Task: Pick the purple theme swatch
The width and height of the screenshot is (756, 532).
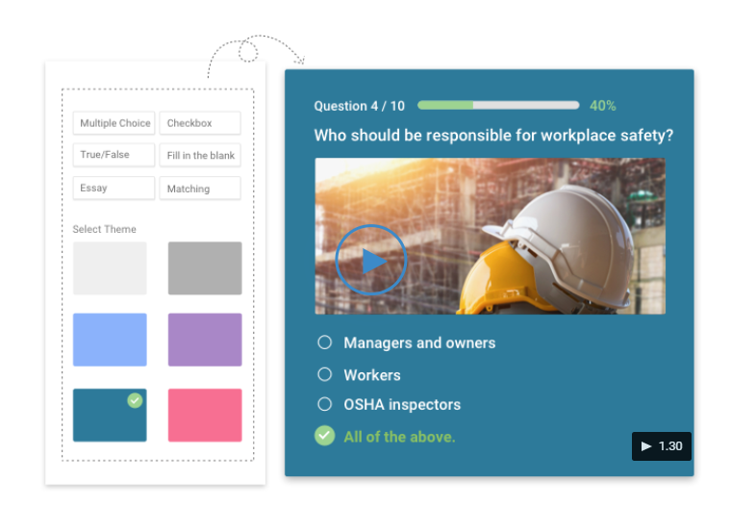Action: pyautogui.click(x=205, y=340)
